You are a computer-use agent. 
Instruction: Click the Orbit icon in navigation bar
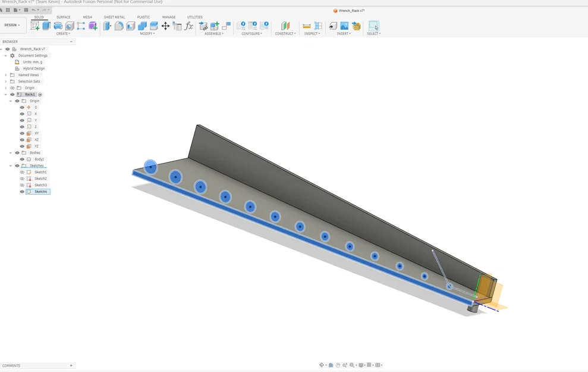322,365
